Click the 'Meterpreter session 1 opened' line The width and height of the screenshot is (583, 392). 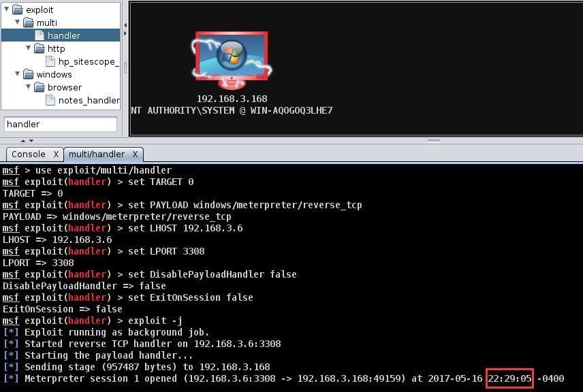283,378
